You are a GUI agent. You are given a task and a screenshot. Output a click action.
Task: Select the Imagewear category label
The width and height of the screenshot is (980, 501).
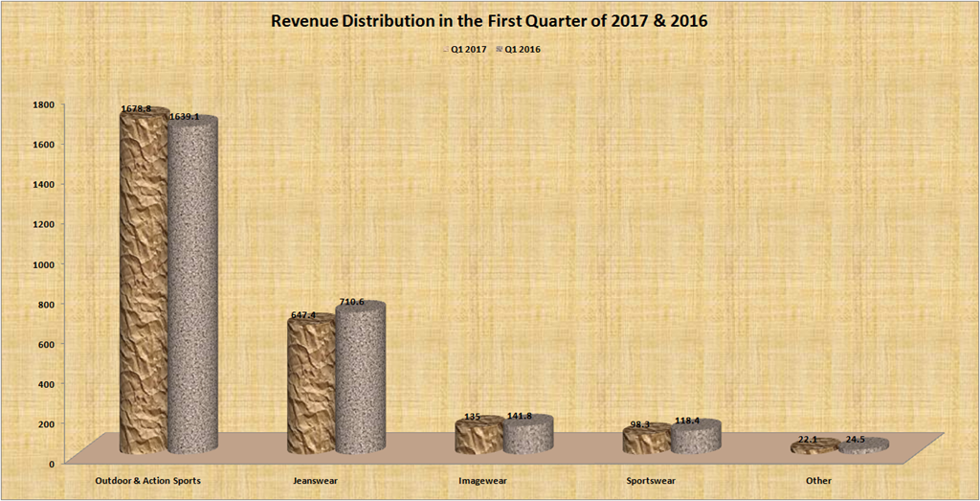point(482,481)
